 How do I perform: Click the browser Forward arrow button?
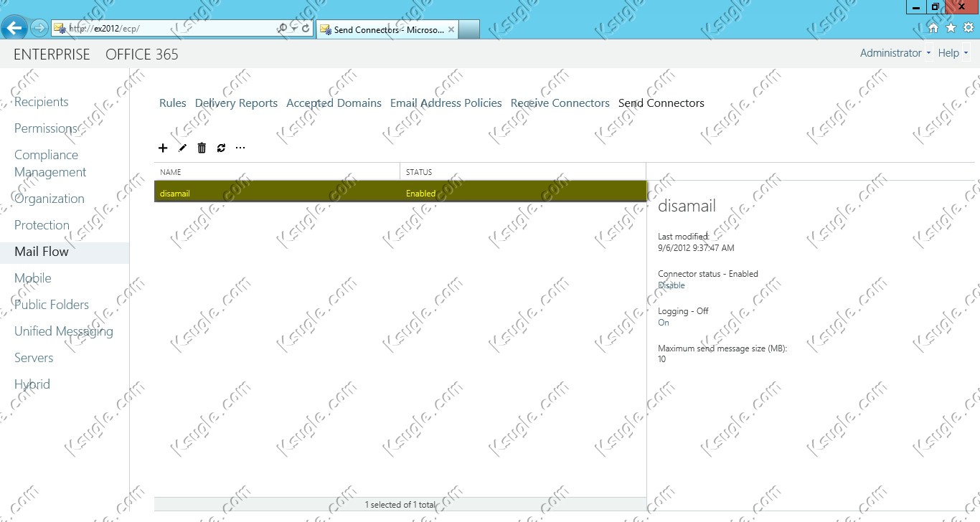[x=39, y=29]
